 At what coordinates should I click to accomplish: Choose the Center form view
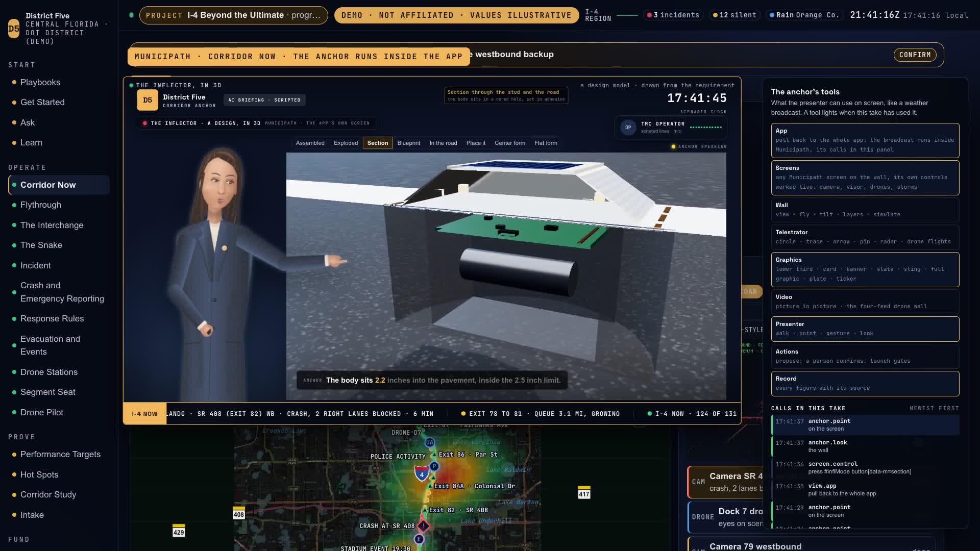[510, 143]
